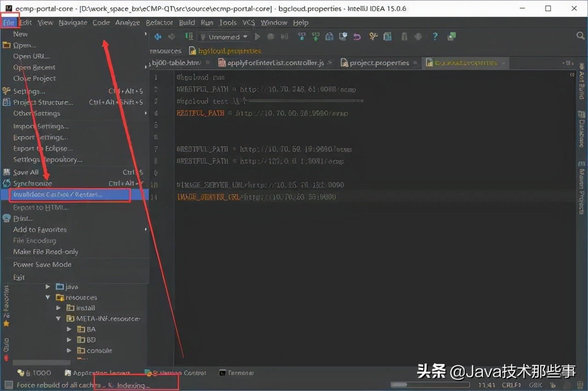Collapse the resources folder arrow
Viewport: 588px width, 391px height.
(x=48, y=297)
